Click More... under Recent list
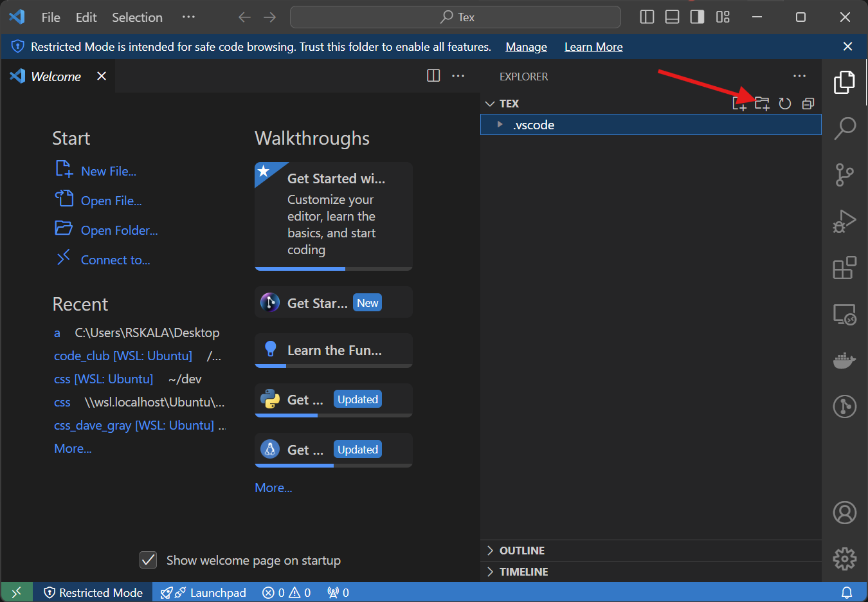 73,448
